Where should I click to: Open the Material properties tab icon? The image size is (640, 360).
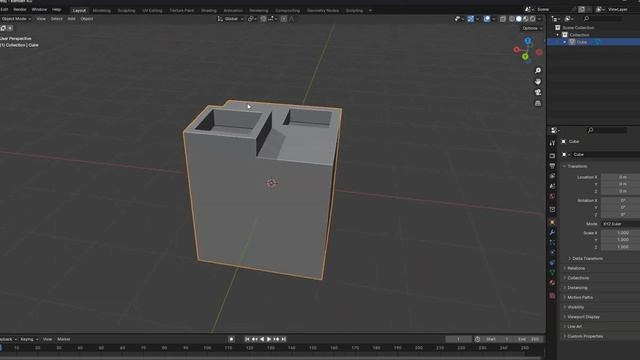[x=552, y=282]
